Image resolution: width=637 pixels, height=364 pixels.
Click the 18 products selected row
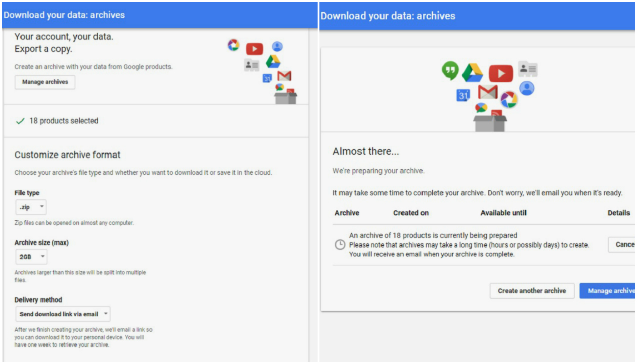(156, 121)
